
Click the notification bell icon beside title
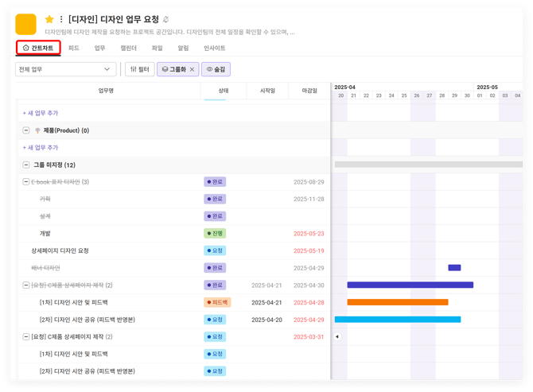pos(166,19)
